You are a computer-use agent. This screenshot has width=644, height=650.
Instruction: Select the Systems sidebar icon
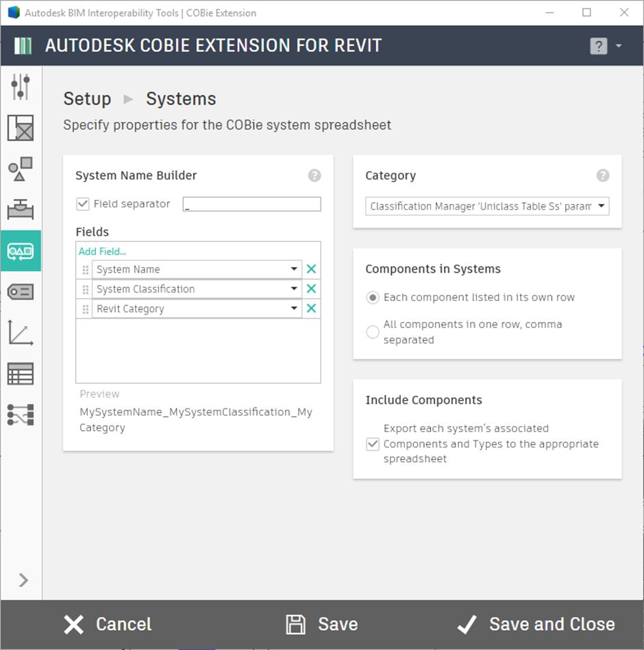pos(21,251)
